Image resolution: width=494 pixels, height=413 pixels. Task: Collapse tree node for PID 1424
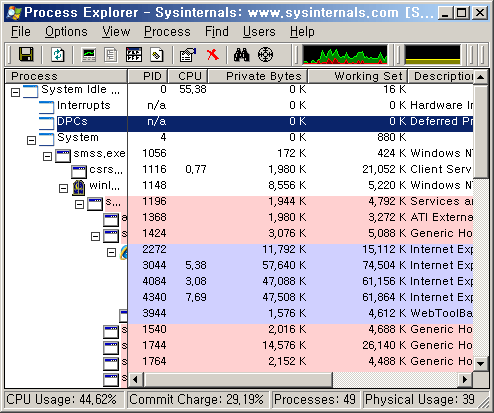pos(95,236)
